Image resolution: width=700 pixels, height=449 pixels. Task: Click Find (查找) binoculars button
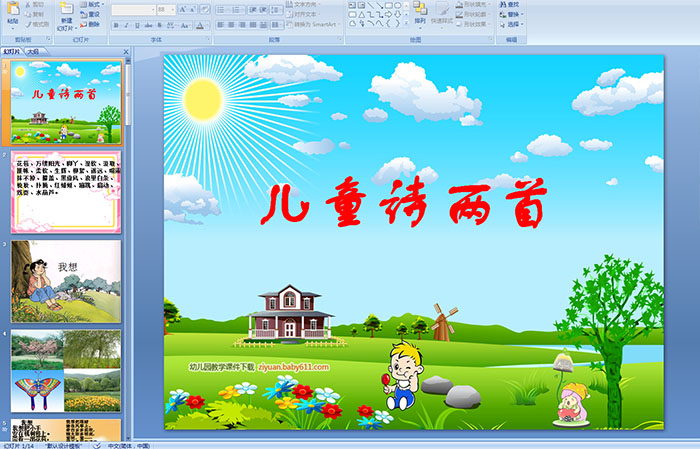[509, 4]
